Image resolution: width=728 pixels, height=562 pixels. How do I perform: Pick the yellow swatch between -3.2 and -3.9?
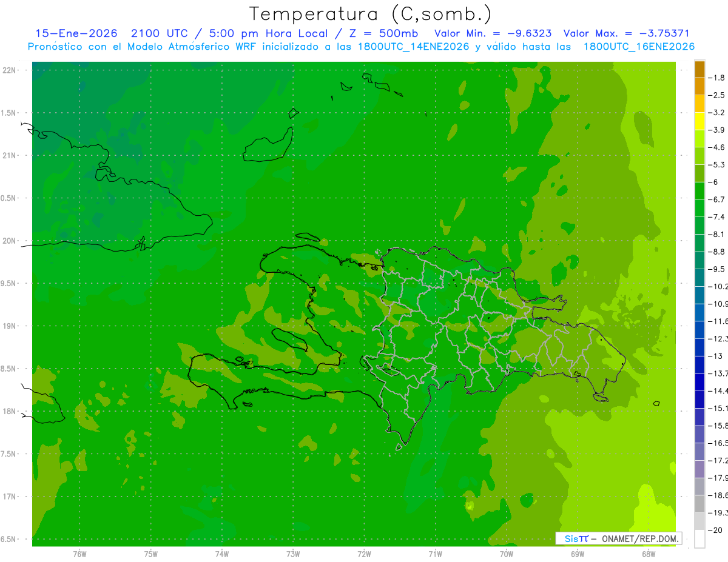[x=699, y=121]
